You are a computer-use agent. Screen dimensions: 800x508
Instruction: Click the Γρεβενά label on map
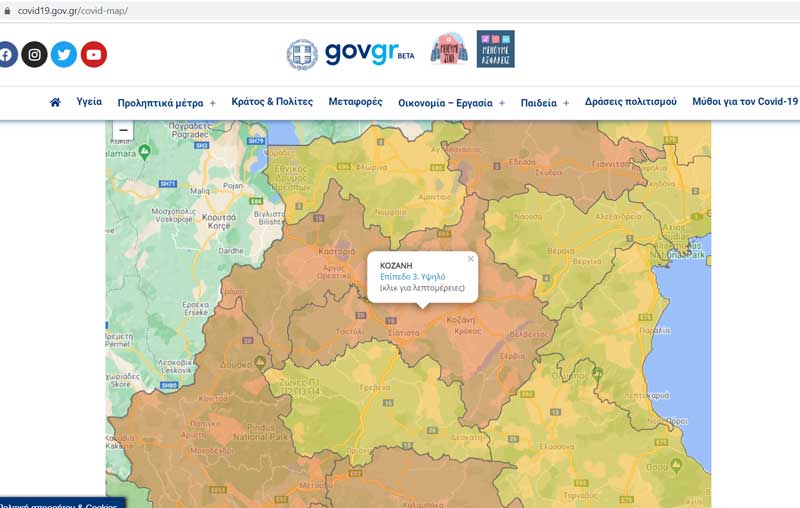[x=375, y=388]
